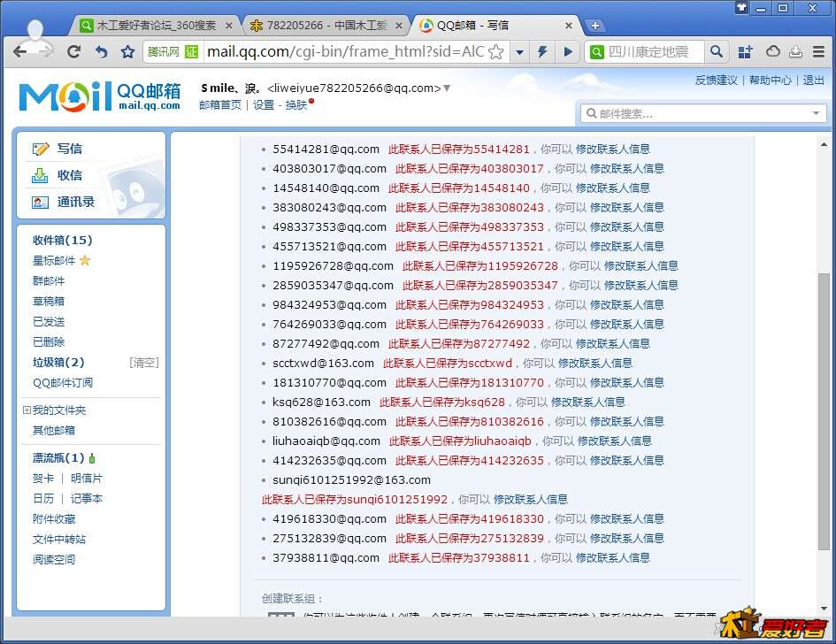Image resolution: width=836 pixels, height=644 pixels.
Task: Open 垃圾箱(2) folder
Action: tap(58, 362)
